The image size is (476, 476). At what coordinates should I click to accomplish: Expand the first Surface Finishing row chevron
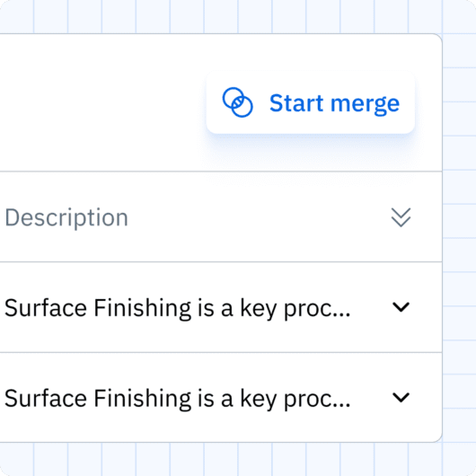click(401, 307)
